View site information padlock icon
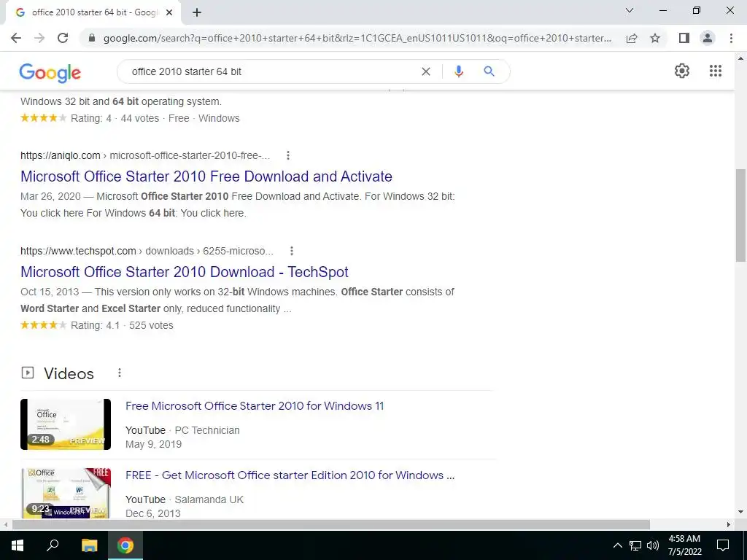This screenshot has height=560, width=747. tap(92, 38)
